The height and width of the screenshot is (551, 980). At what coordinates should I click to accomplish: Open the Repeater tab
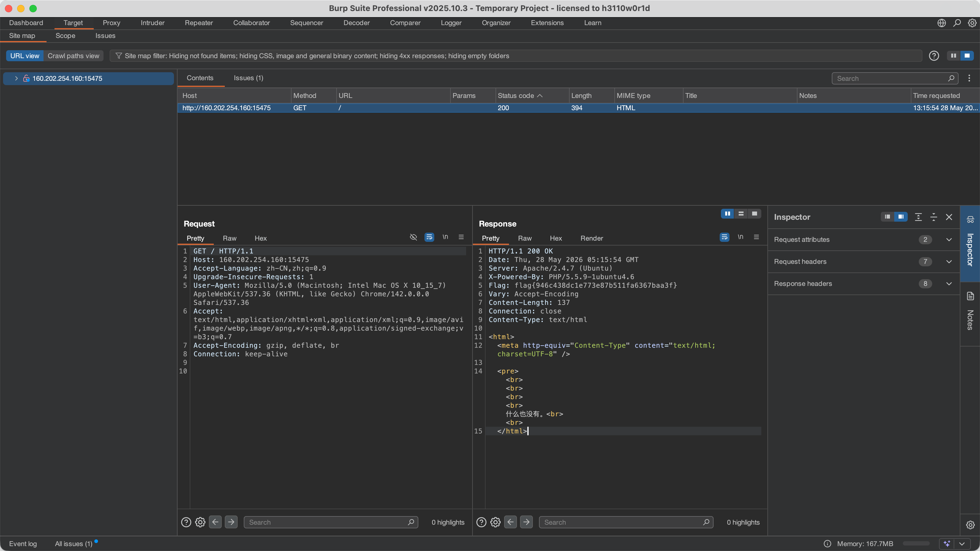[198, 23]
